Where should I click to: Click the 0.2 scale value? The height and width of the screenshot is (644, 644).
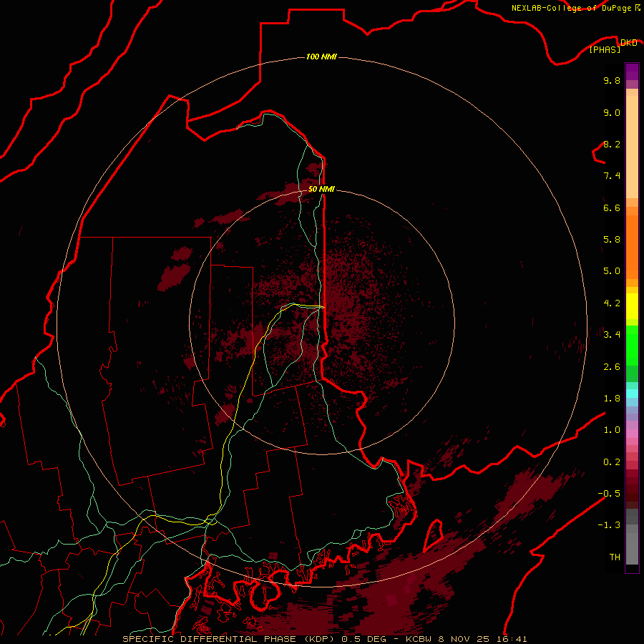coord(612,462)
